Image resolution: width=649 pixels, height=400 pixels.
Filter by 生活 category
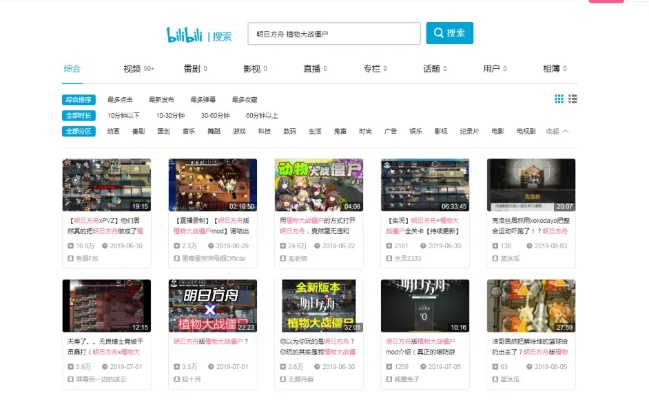tap(315, 131)
